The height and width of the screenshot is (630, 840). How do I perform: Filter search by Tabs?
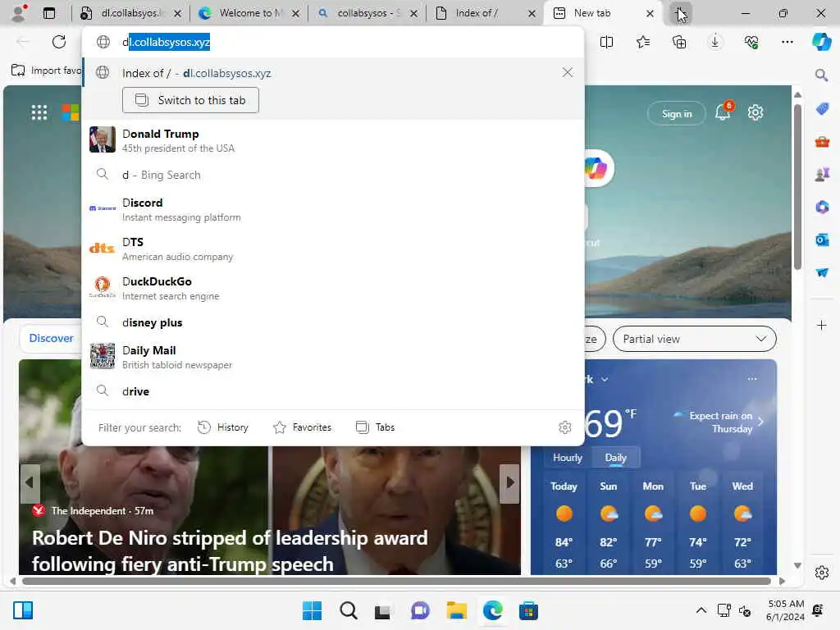[375, 427]
